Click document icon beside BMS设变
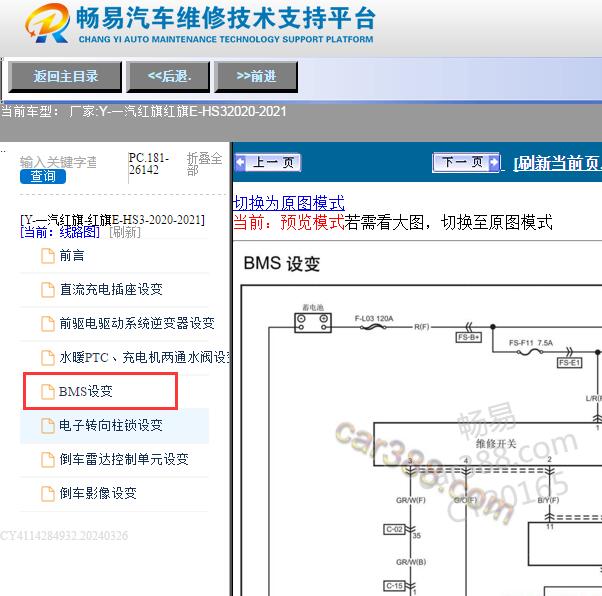 [x=48, y=392]
